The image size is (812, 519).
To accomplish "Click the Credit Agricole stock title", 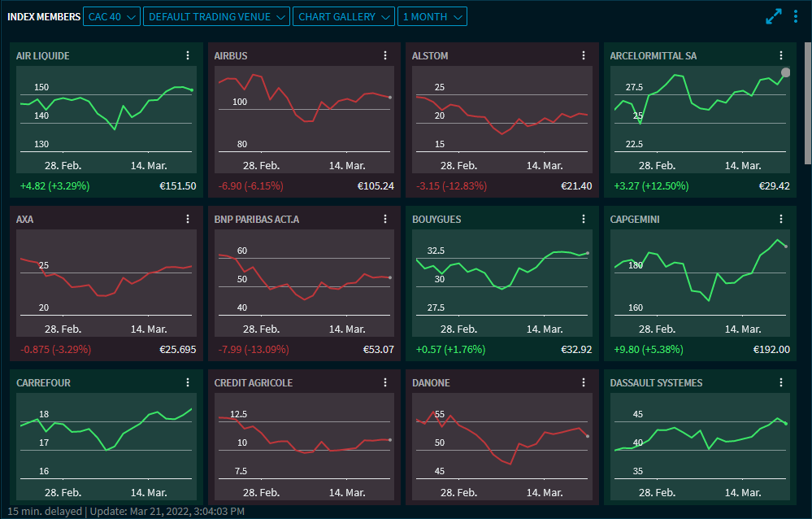I will coord(253,382).
